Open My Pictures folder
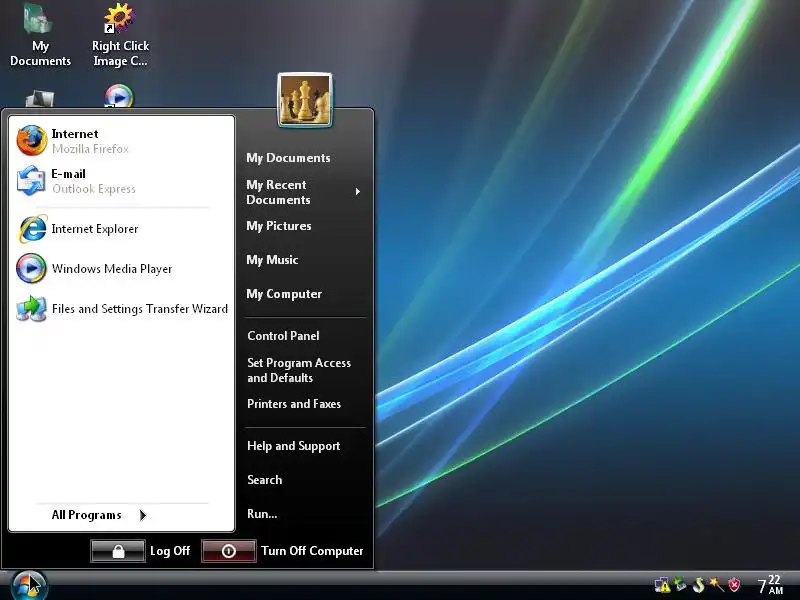This screenshot has height=600, width=800. pos(279,226)
